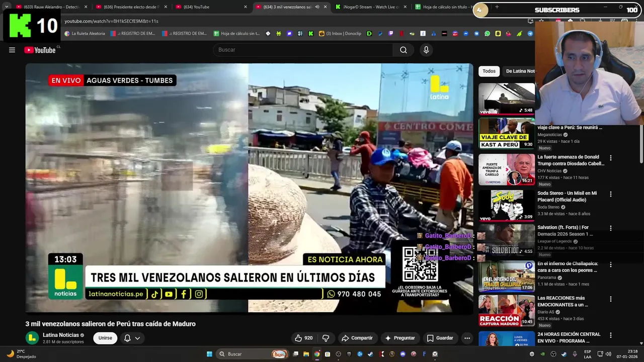Select the De Latina Noticias filter chip
The width and height of the screenshot is (644, 362).
tap(519, 71)
